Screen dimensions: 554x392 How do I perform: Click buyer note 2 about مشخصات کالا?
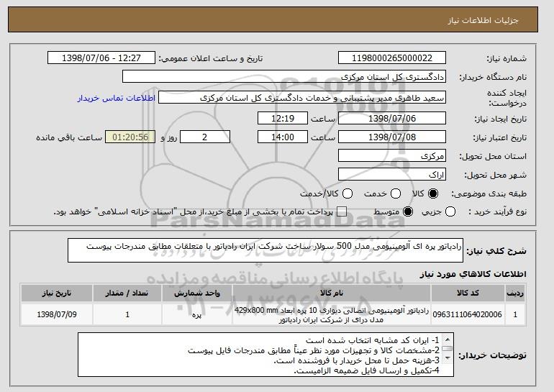click(x=314, y=350)
